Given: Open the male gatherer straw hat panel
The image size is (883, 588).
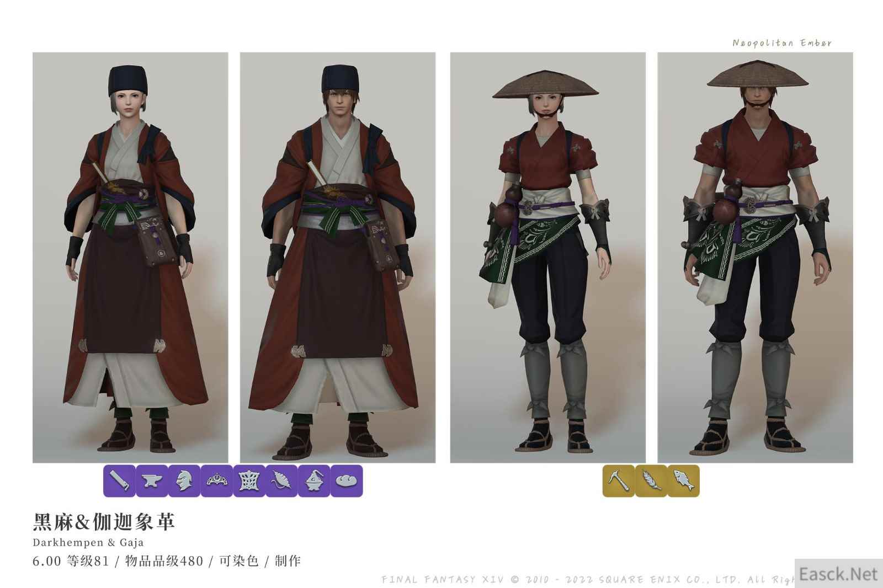Looking at the screenshot, I should coord(755,258).
